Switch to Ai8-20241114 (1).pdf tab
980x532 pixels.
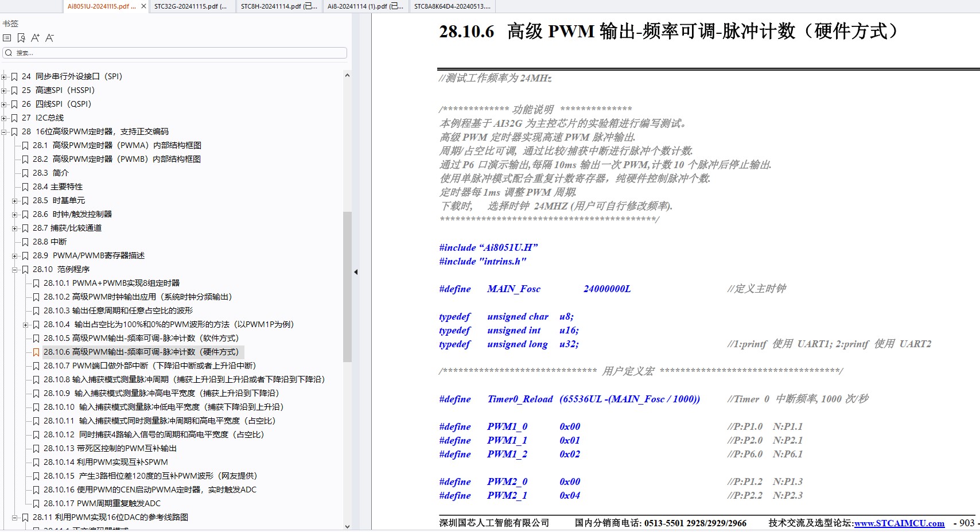point(365,6)
